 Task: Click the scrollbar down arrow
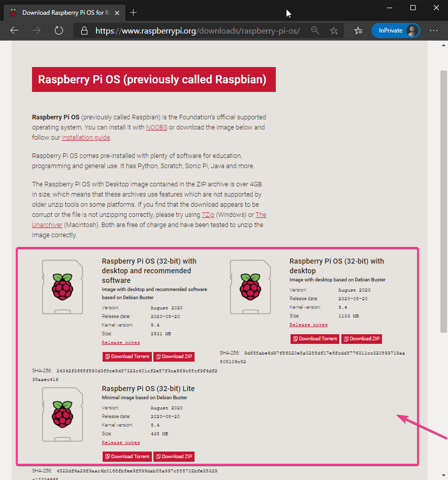tap(444, 475)
